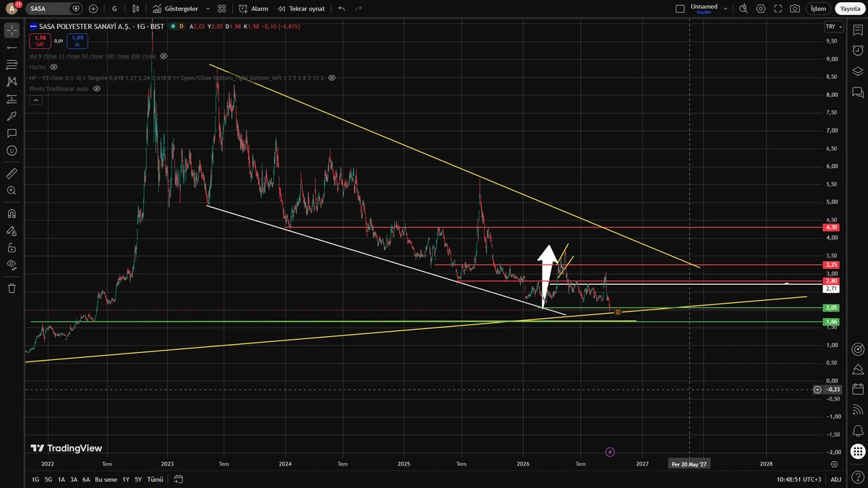Select the brush drawing tool
Image resolution: width=868 pixels, height=488 pixels.
pyautogui.click(x=12, y=116)
